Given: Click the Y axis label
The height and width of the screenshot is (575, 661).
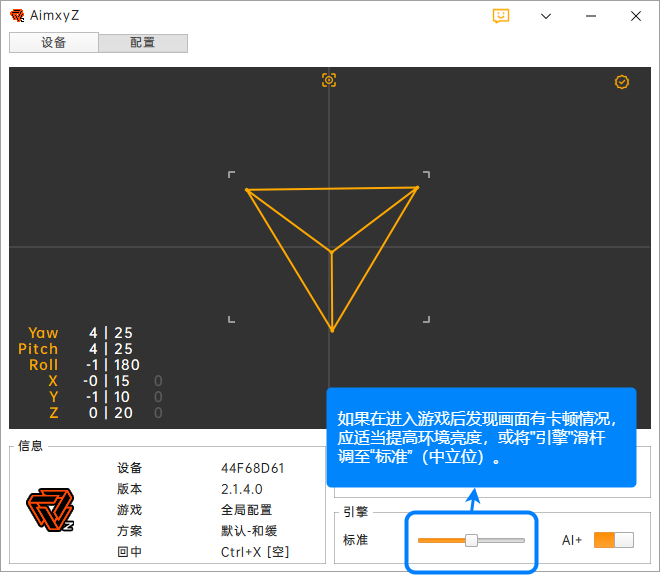Looking at the screenshot, I should (x=53, y=397).
